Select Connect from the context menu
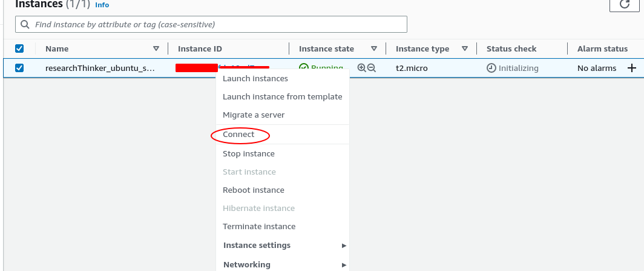644x271 pixels. pos(238,135)
